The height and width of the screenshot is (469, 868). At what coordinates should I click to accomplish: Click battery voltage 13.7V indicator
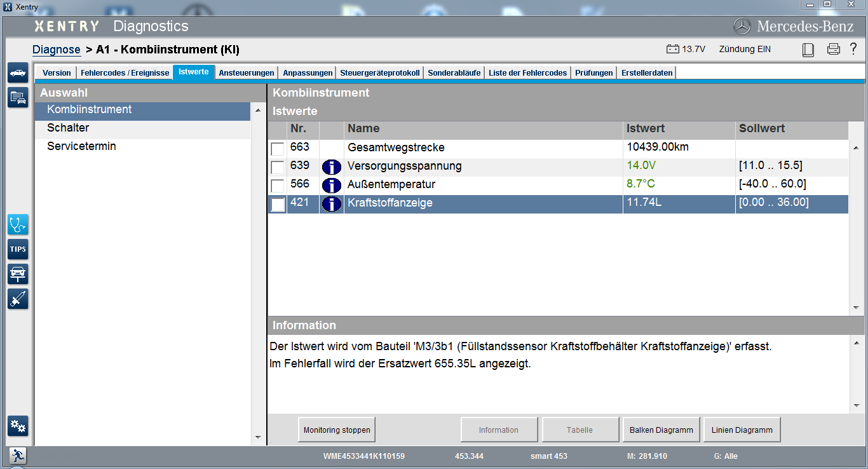[686, 49]
